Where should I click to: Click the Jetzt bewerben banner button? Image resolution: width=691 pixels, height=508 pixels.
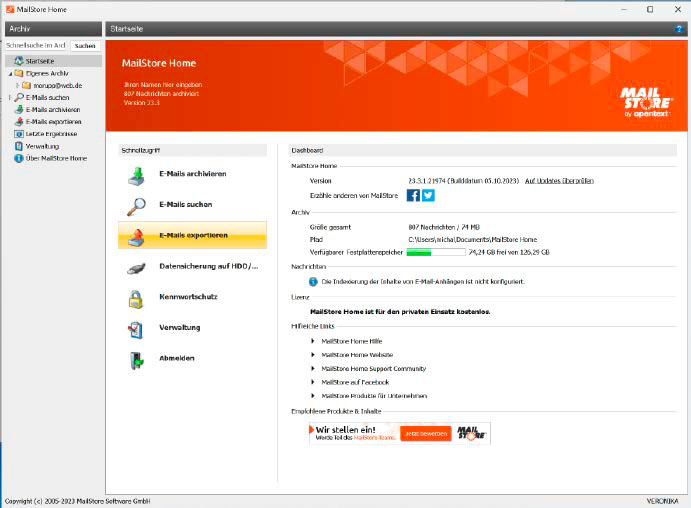[426, 434]
